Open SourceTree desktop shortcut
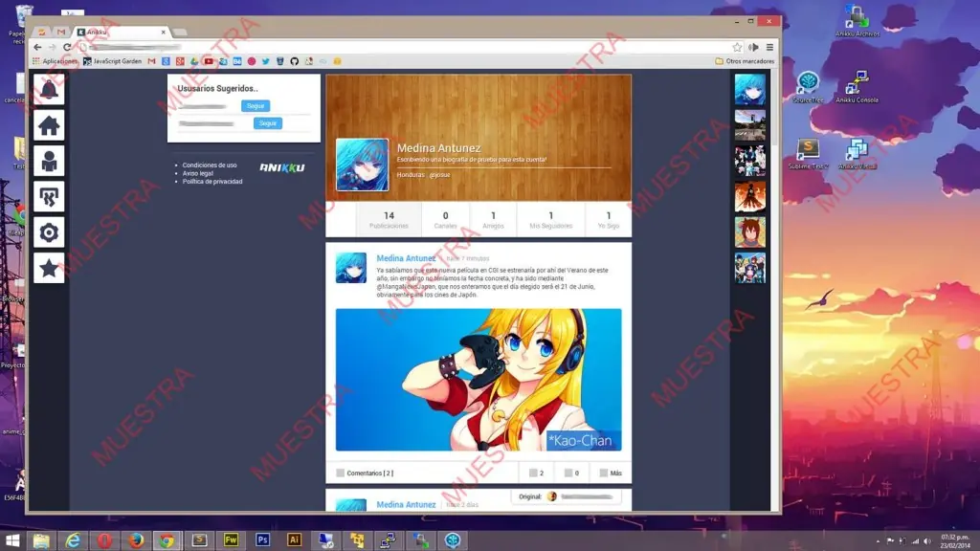Viewport: 980px width, 551px height. (x=808, y=87)
